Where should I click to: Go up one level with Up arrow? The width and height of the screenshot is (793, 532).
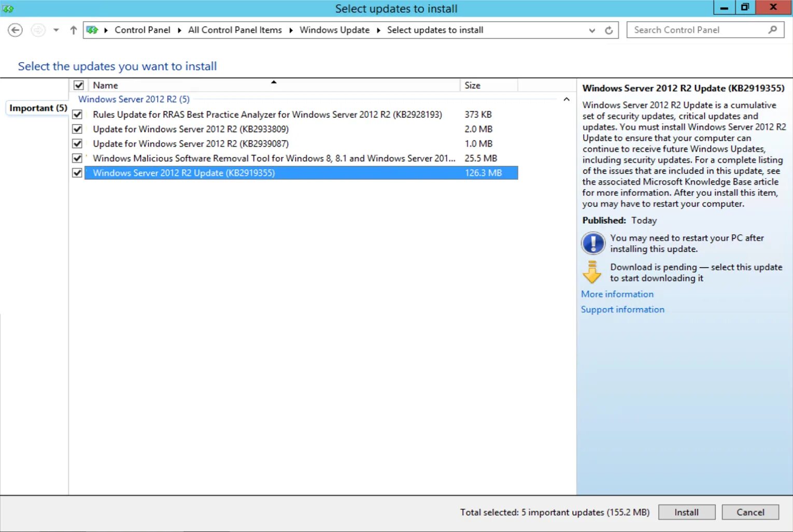point(73,30)
